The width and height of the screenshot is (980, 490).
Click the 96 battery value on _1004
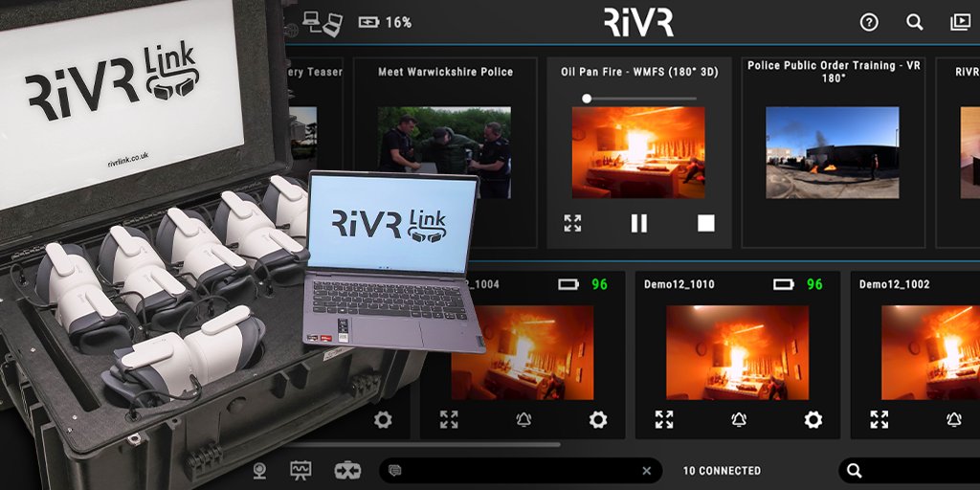coord(599,284)
